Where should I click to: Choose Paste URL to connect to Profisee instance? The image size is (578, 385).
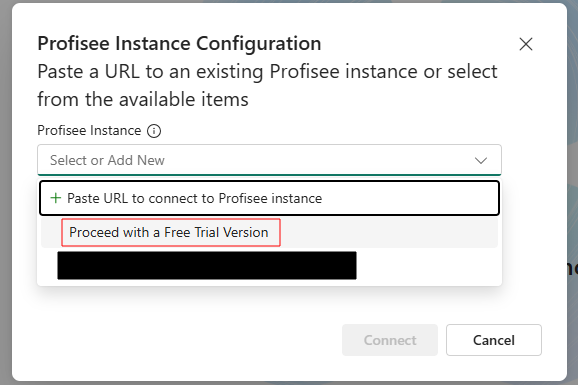coord(269,198)
